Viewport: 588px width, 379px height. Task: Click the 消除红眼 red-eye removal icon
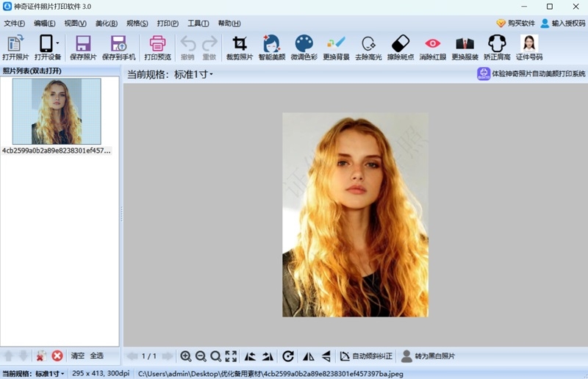[432, 44]
